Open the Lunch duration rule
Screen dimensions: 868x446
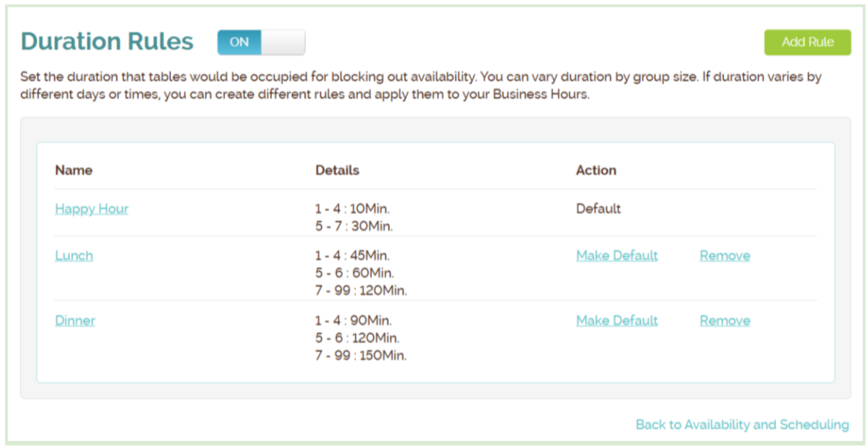(x=74, y=255)
